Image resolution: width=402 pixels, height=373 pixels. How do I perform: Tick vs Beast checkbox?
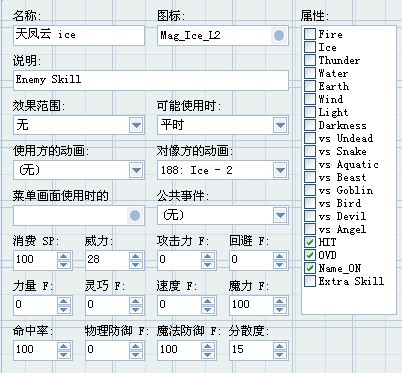310,177
